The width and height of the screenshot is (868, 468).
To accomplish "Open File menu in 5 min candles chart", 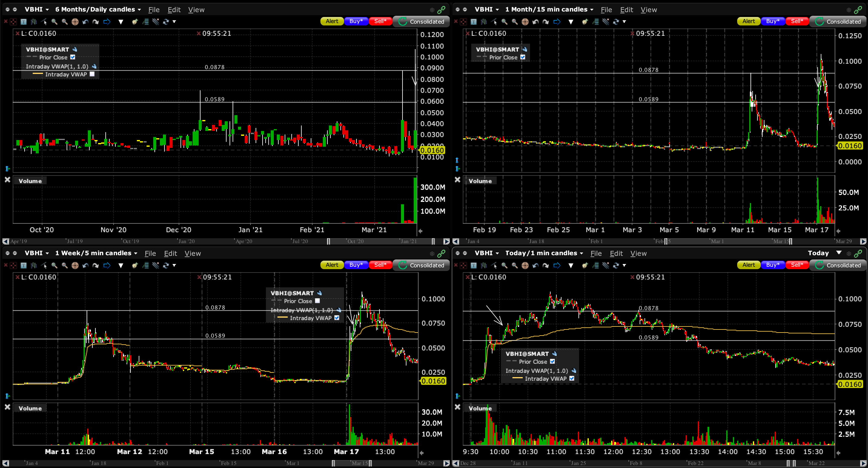I will 150,254.
